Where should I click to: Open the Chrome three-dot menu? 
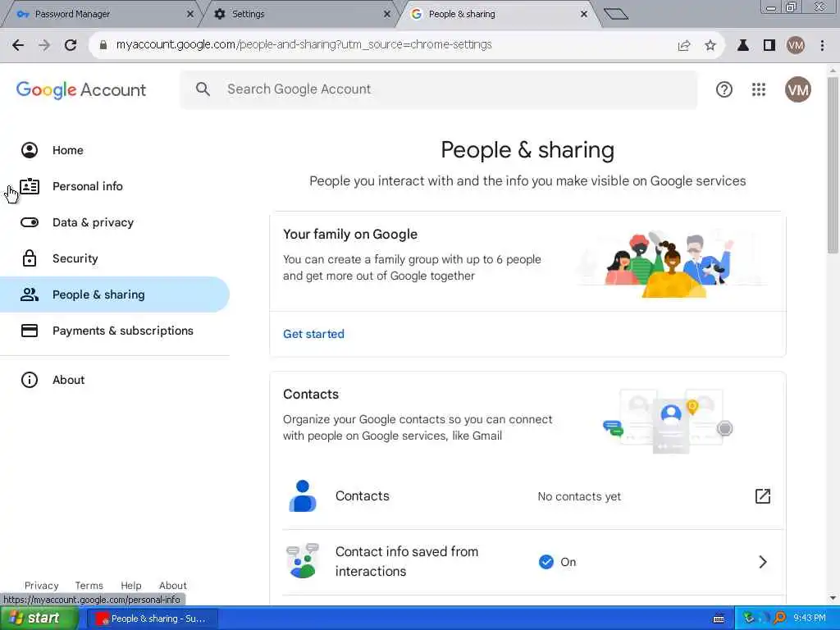pyautogui.click(x=822, y=46)
